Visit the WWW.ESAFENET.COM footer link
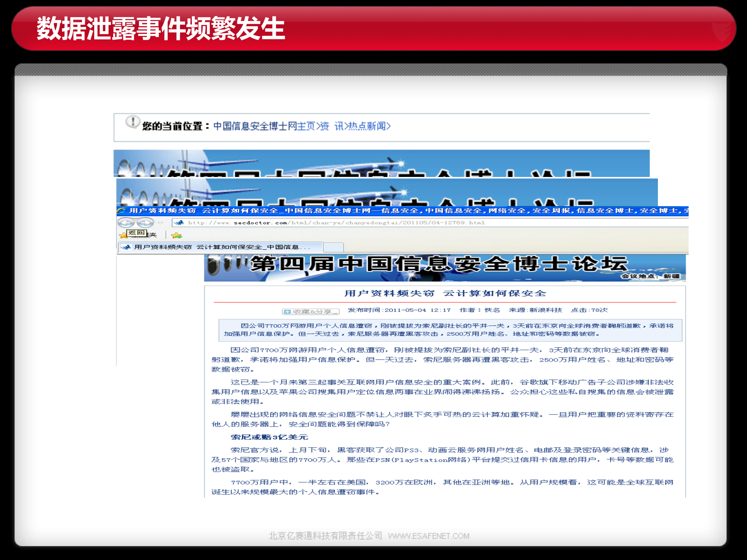The image size is (747, 560). (429, 536)
